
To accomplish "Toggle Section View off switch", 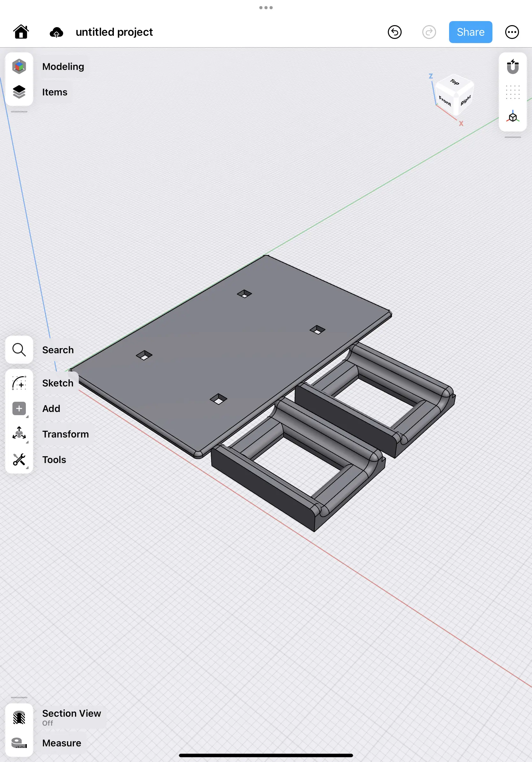I will point(19,717).
